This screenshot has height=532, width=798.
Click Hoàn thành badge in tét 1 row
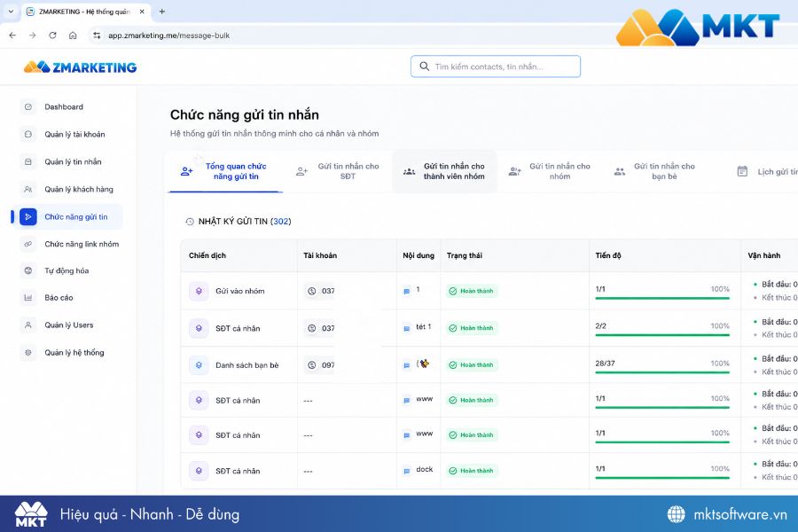[472, 328]
